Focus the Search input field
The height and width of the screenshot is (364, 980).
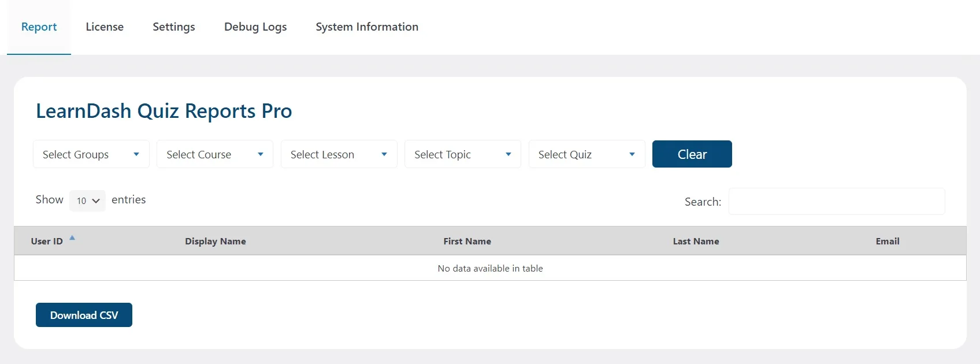pos(837,201)
